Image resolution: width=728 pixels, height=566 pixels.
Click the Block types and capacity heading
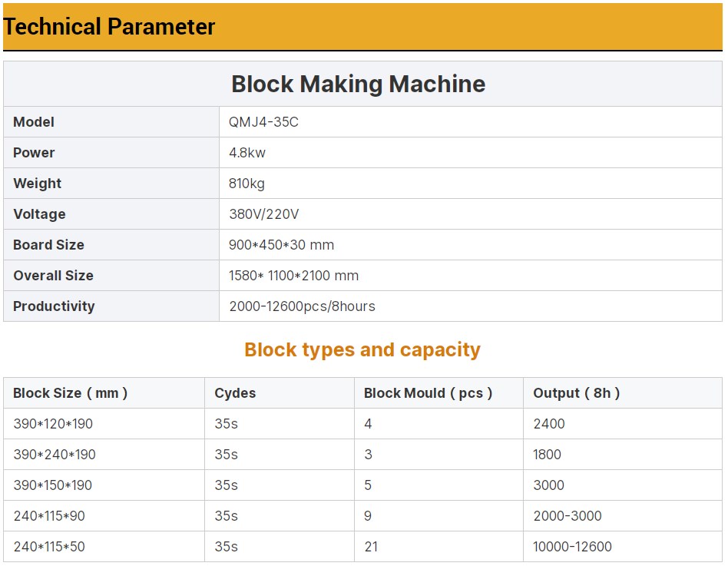tap(362, 349)
